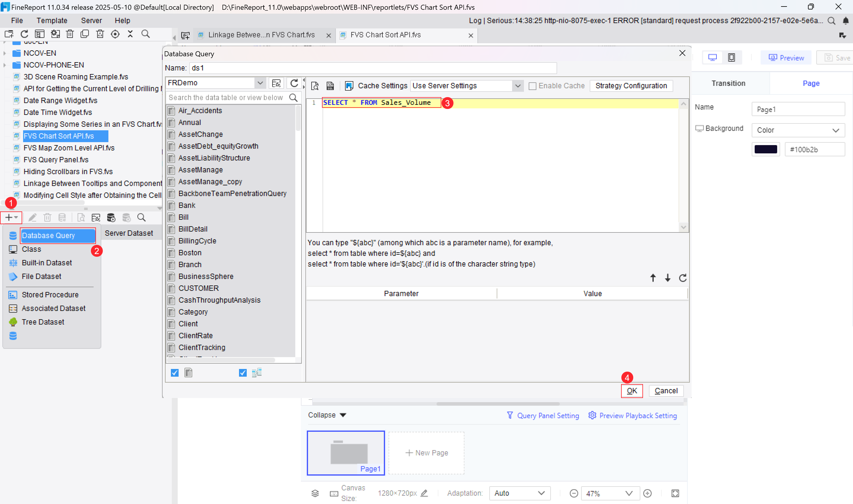Click the trash delete icon in the file toolbar
The width and height of the screenshot is (853, 504).
click(x=70, y=34)
